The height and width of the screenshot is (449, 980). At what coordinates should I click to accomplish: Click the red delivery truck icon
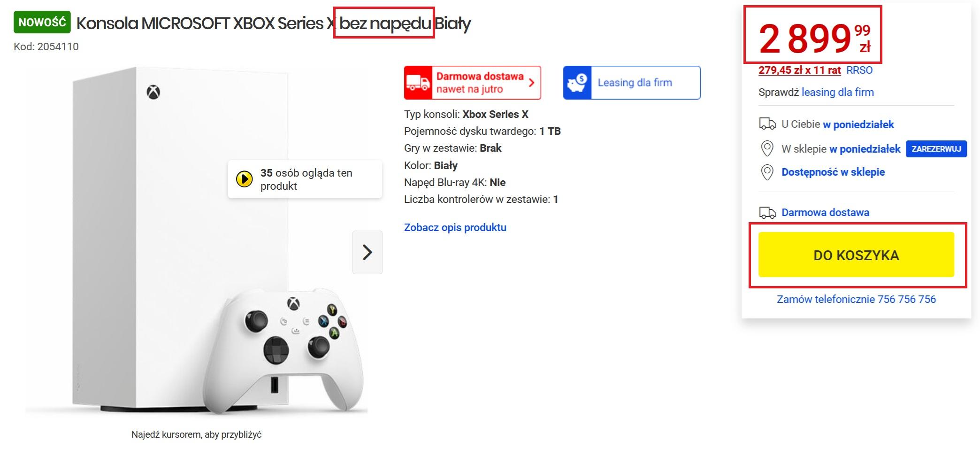pyautogui.click(x=418, y=83)
